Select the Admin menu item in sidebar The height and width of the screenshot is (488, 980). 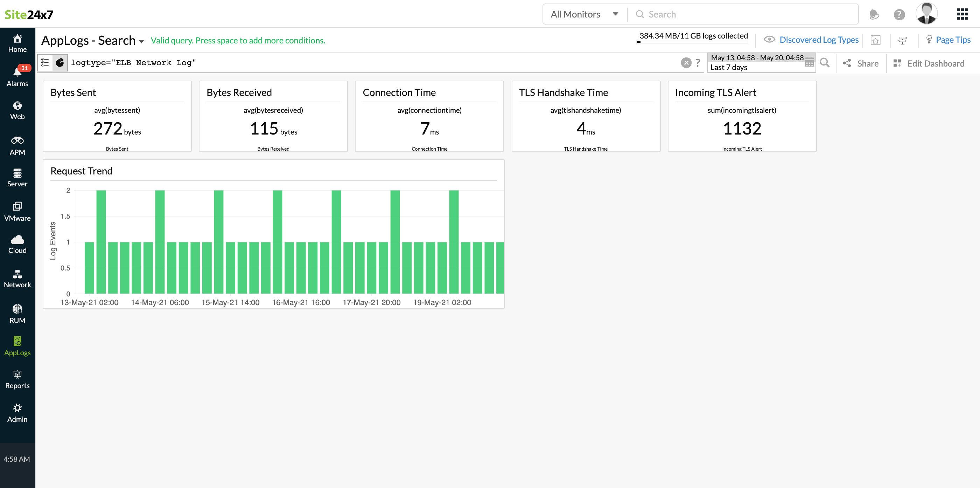17,413
